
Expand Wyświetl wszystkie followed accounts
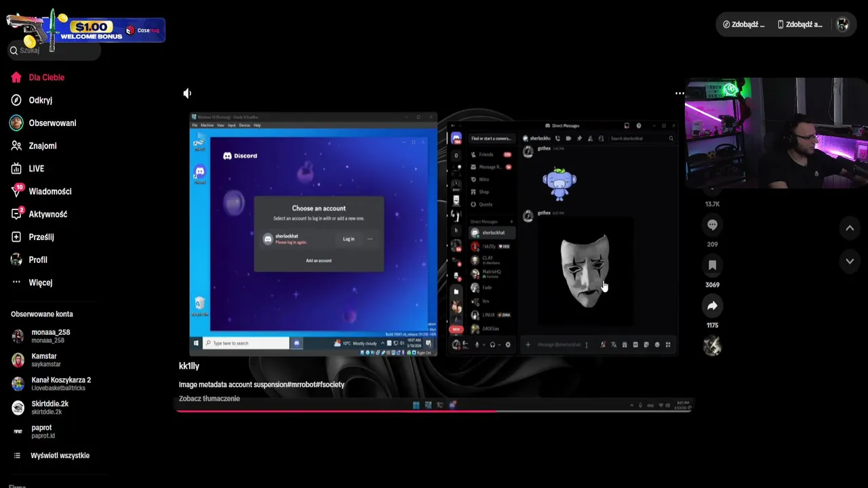[x=52, y=455]
